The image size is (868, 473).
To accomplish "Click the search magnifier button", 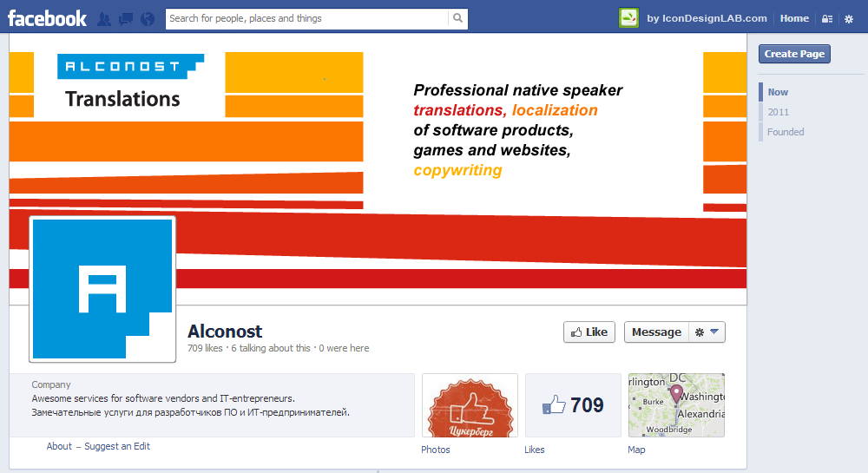I will (x=457, y=18).
